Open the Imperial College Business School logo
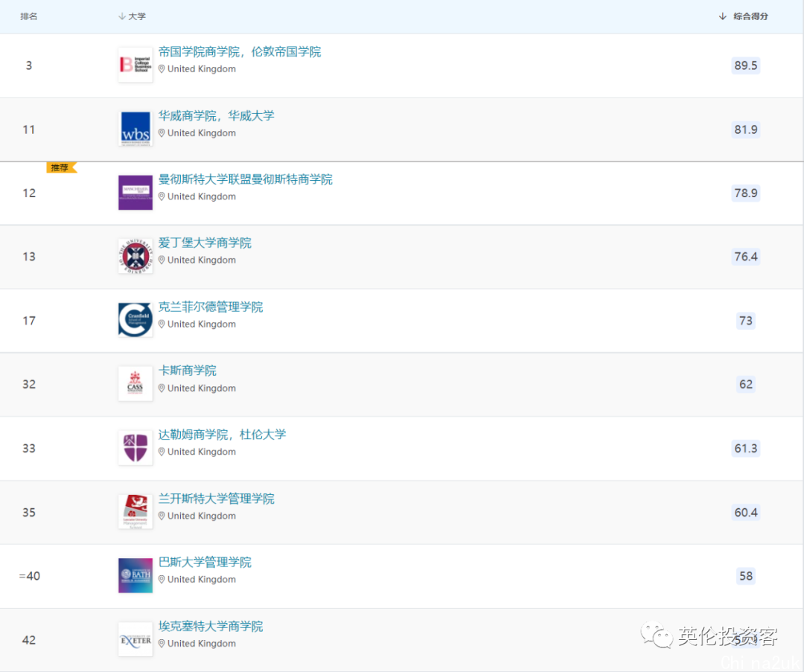Image resolution: width=804 pixels, height=672 pixels. point(135,65)
